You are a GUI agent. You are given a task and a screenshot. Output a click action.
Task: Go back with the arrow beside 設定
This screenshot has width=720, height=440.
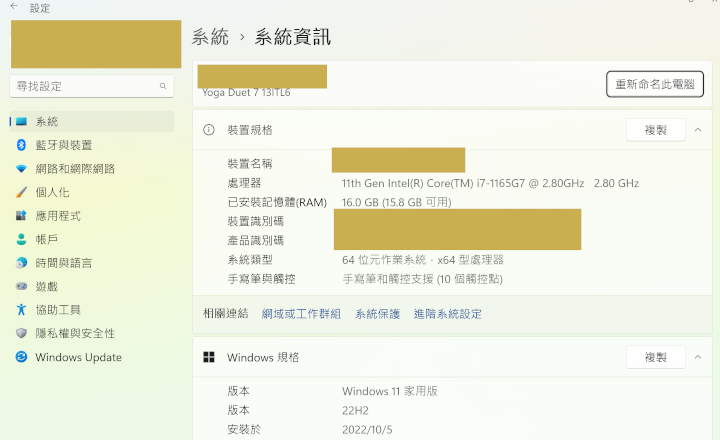pos(14,6)
